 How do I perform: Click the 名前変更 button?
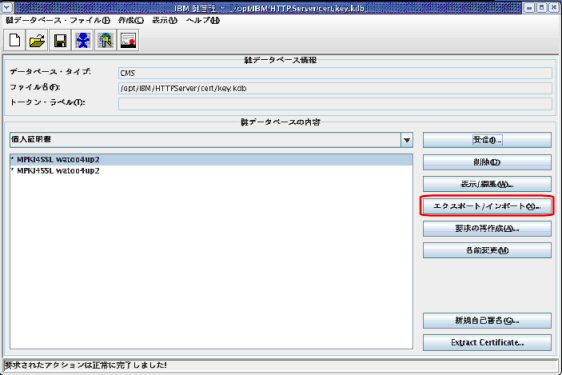point(487,250)
